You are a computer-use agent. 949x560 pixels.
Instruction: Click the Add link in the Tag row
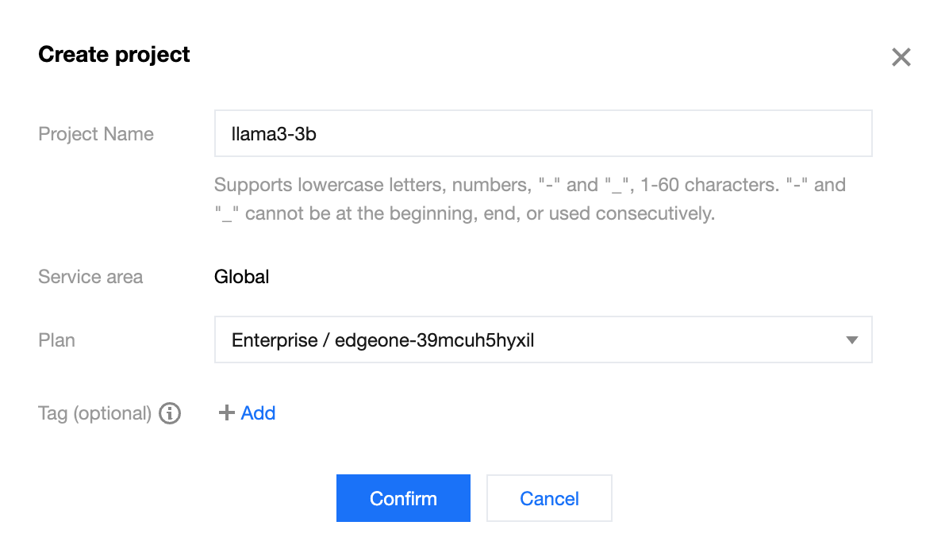pyautogui.click(x=258, y=412)
